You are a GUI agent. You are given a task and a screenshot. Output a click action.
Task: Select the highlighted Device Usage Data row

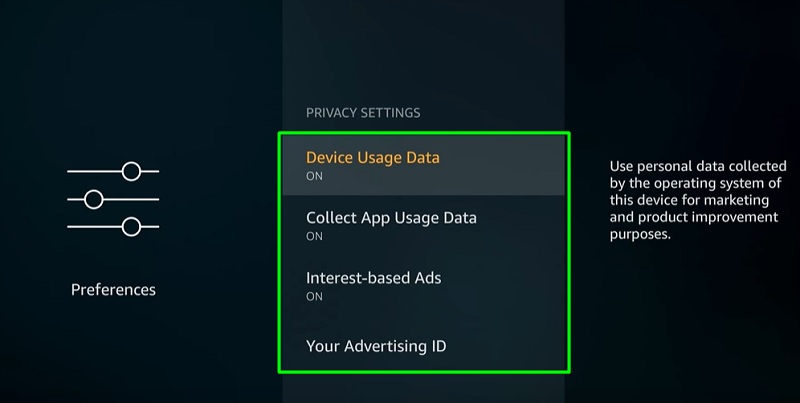pyautogui.click(x=423, y=165)
